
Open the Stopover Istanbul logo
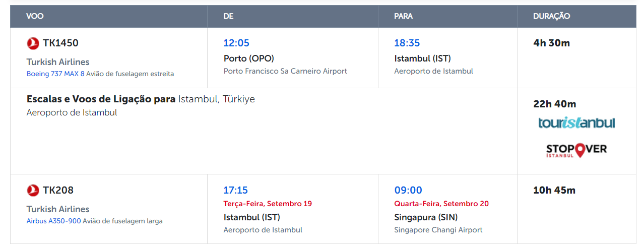pos(576,150)
